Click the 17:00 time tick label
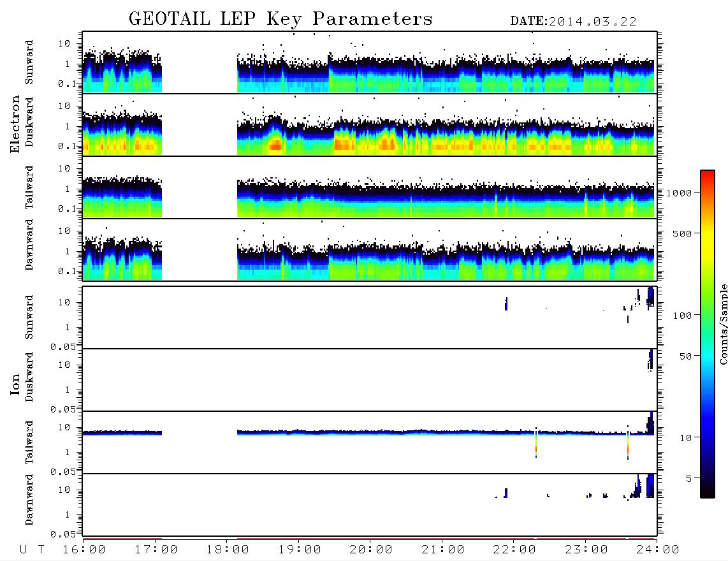The height and width of the screenshot is (561, 728). [156, 550]
